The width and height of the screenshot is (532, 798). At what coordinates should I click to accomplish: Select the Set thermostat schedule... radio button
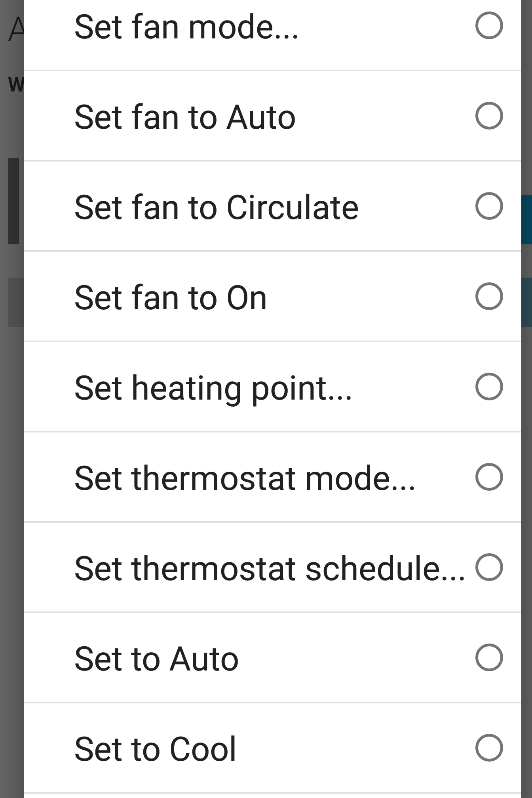[x=489, y=568]
